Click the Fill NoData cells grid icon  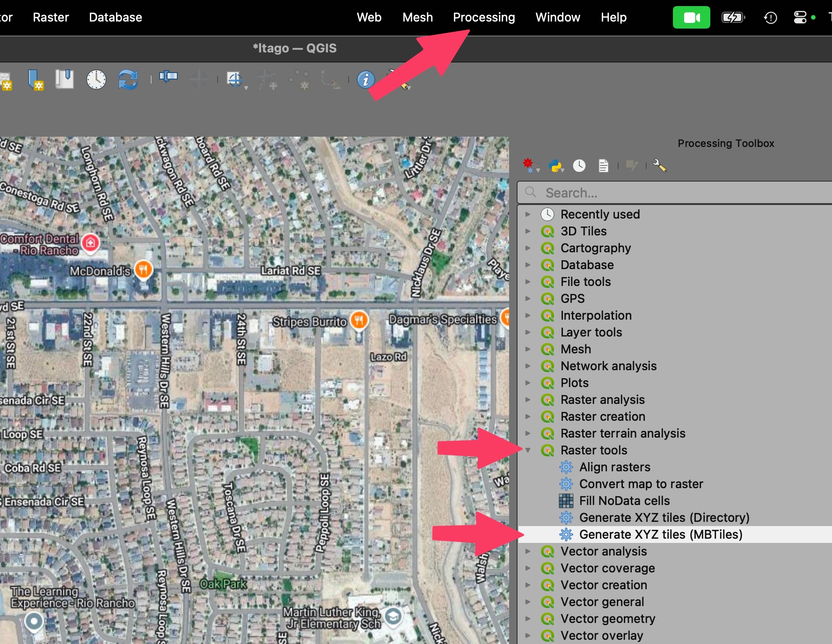(x=566, y=501)
